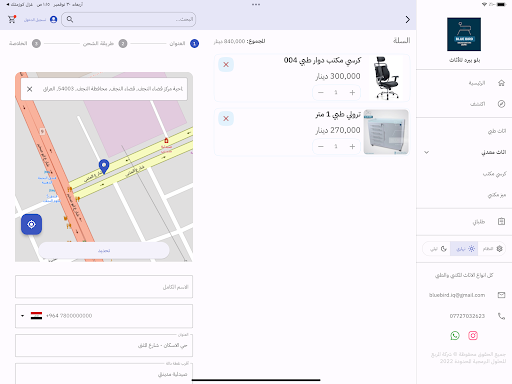Click the full name input field
The image size is (512, 384).
pos(104,287)
